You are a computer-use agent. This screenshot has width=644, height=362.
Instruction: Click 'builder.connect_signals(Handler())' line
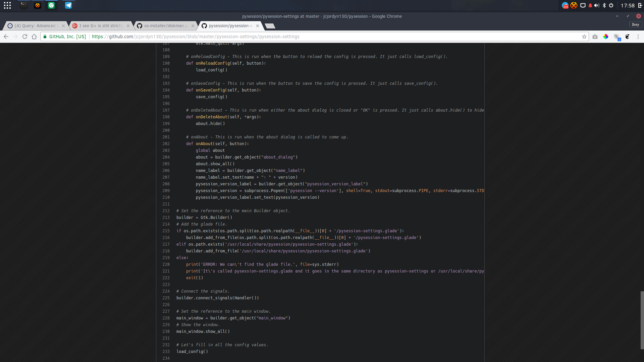pos(218,298)
